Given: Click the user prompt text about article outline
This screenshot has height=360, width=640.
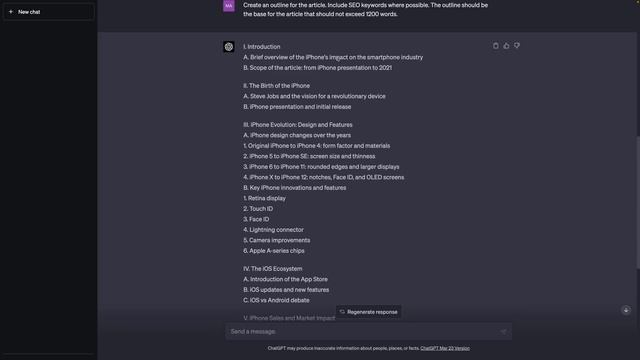Looking at the screenshot, I should point(365,9).
